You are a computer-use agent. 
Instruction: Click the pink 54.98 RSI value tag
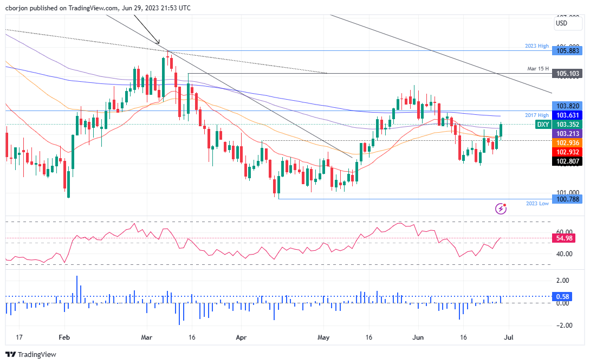(565, 238)
